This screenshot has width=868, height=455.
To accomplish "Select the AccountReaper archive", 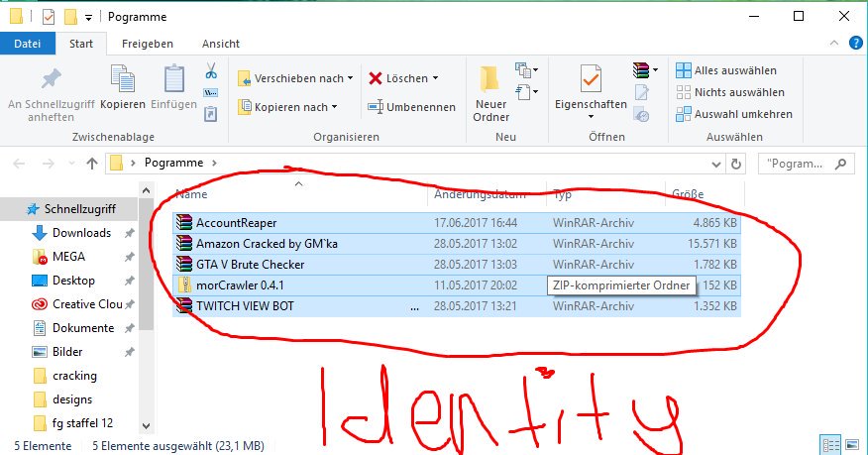I will click(456, 222).
